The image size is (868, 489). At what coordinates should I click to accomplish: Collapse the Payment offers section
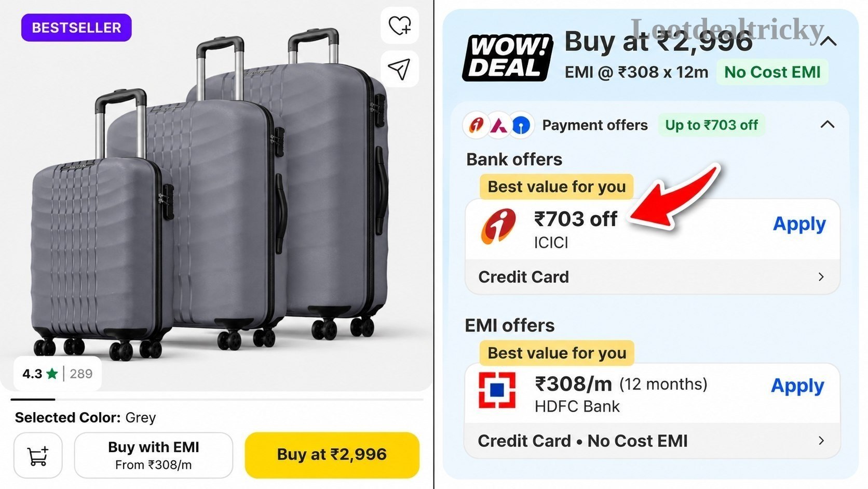827,125
